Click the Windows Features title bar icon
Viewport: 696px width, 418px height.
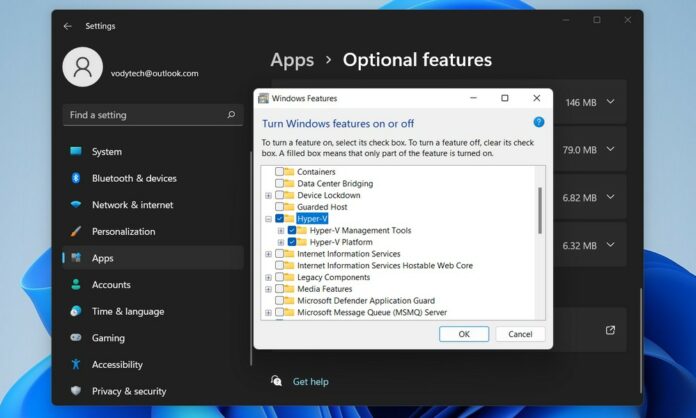(264, 98)
